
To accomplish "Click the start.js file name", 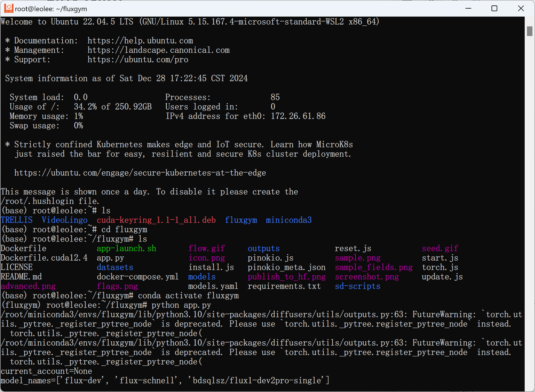I will tap(440, 258).
